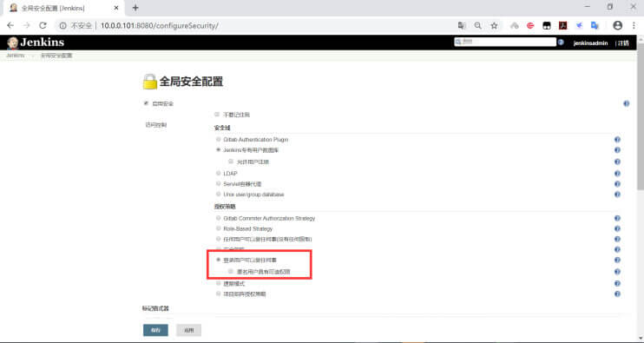Image resolution: width=644 pixels, height=343 pixels.
Task: Click the gray cloud extension icon
Action: point(514,25)
